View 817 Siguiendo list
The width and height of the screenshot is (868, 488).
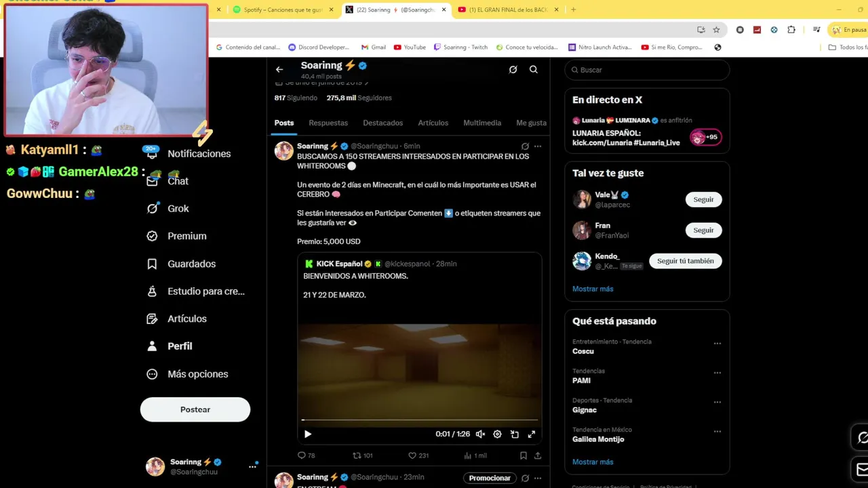click(296, 98)
